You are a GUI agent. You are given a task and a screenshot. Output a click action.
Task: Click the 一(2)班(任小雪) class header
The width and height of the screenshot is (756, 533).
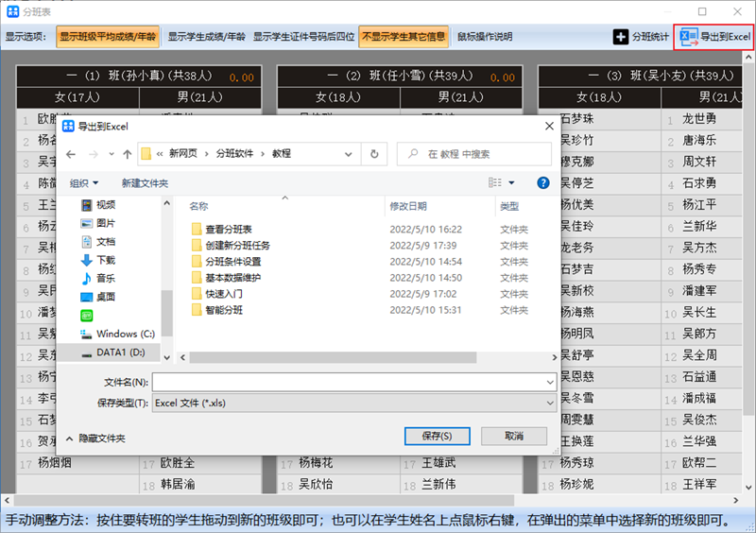coord(400,76)
